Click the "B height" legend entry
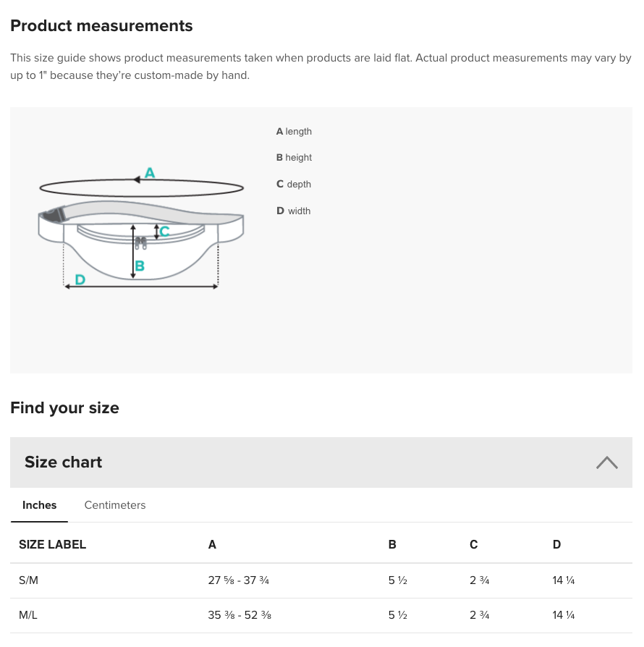 click(x=294, y=158)
